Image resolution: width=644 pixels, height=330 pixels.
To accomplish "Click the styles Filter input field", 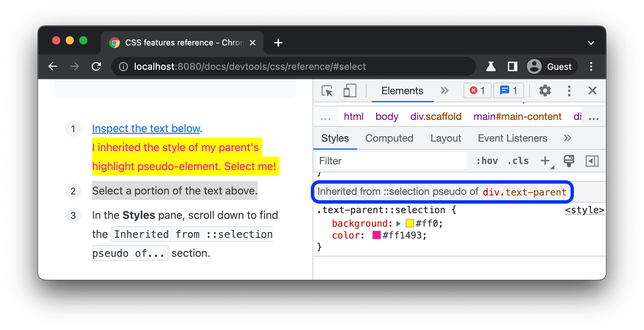I will (391, 161).
